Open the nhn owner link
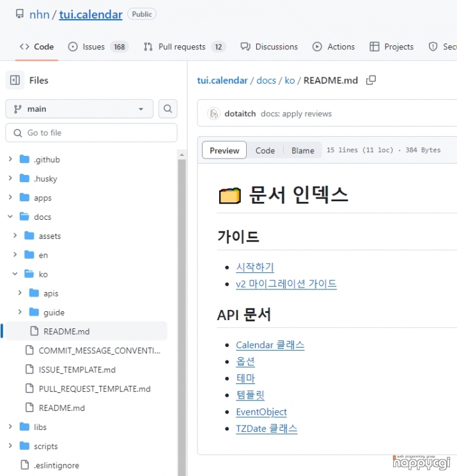 coord(40,15)
